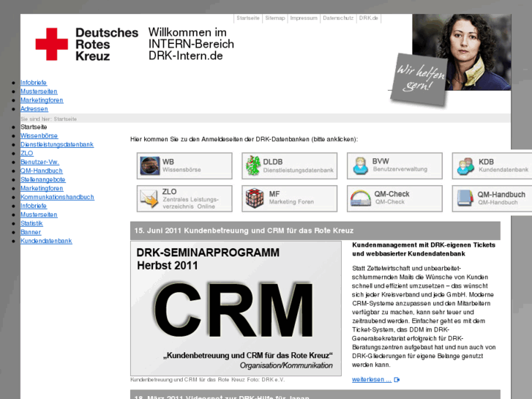This screenshot has height=399, width=532.
Task: Open Dienstleistungsdatenbank sidebar link
Action: click(57, 145)
